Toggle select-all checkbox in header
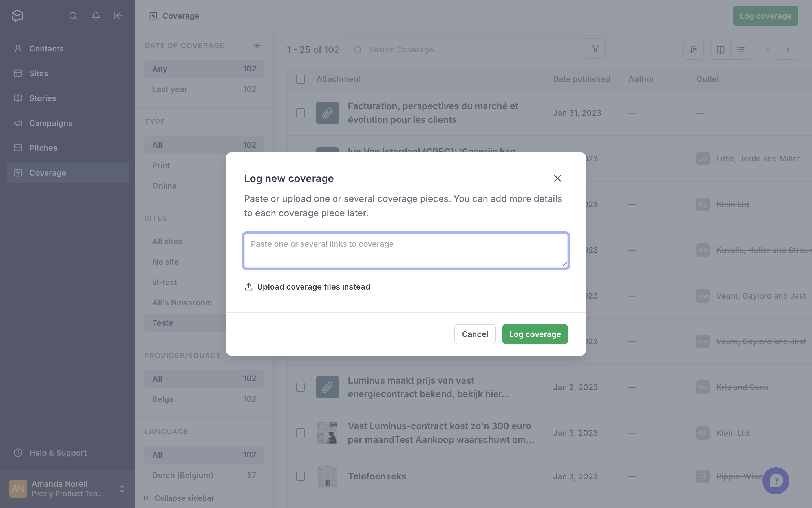Viewport: 812px width, 508px height. click(301, 79)
